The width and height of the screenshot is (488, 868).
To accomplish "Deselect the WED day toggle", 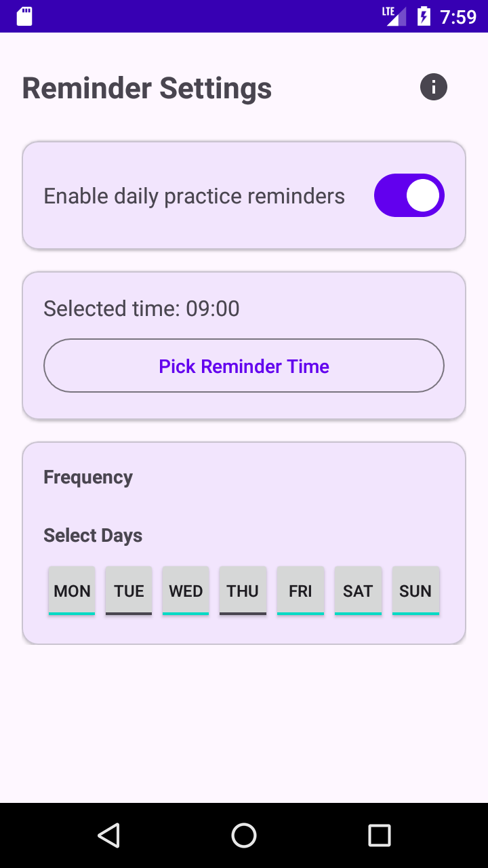I will pos(186,591).
